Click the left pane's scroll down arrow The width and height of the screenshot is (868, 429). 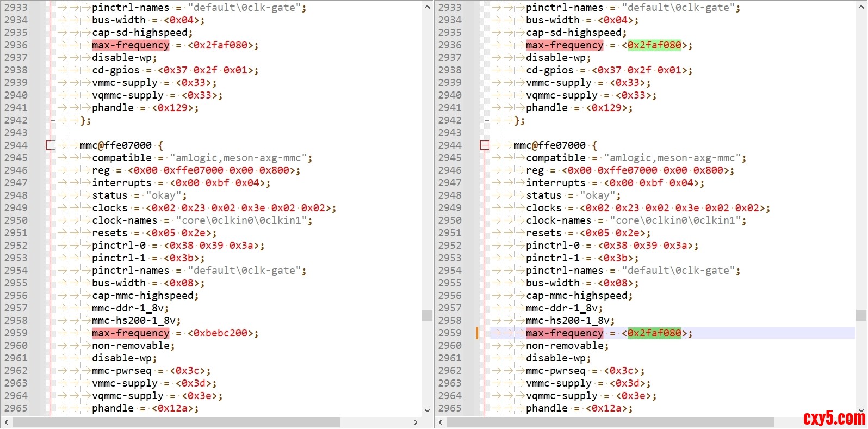(427, 410)
